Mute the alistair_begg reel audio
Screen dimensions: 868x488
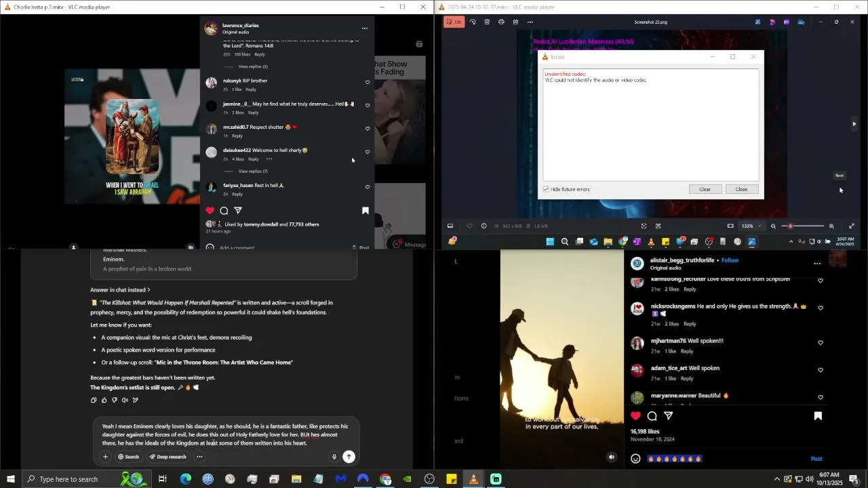tap(612, 457)
